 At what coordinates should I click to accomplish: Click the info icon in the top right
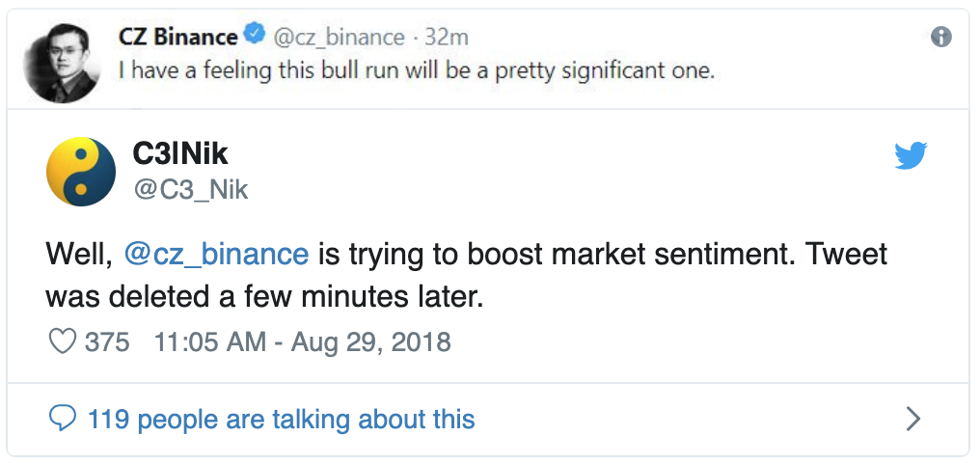pyautogui.click(x=941, y=38)
